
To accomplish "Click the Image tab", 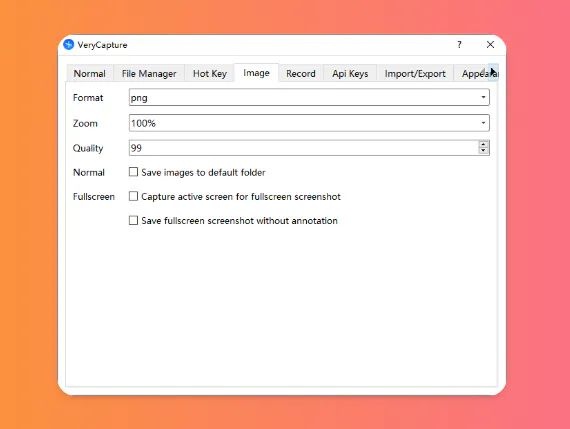I will [x=256, y=73].
